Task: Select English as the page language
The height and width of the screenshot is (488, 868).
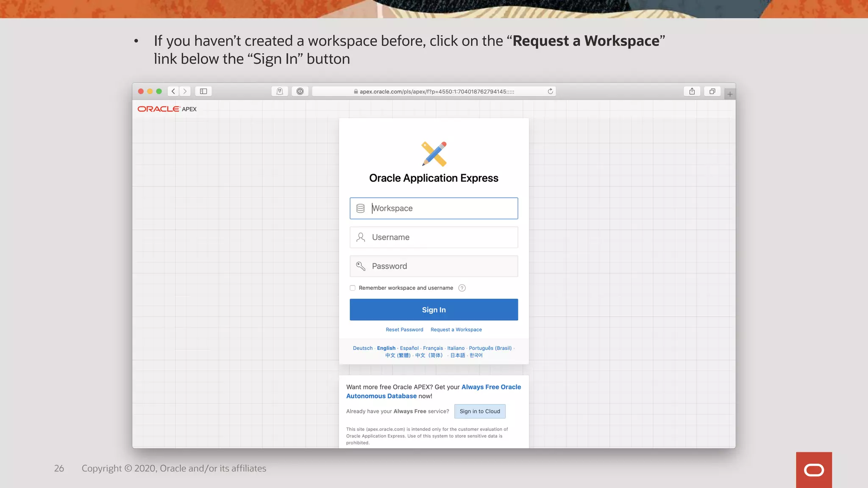Action: tap(386, 348)
